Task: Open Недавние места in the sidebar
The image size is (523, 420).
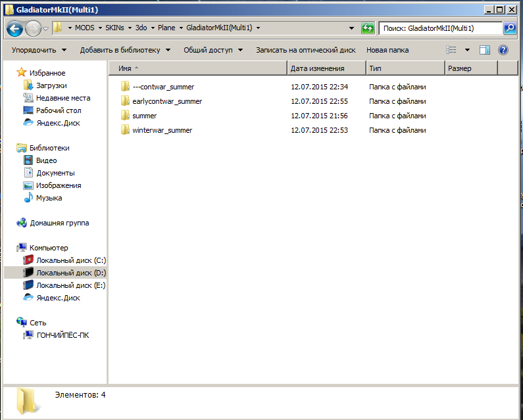Action: pos(63,98)
